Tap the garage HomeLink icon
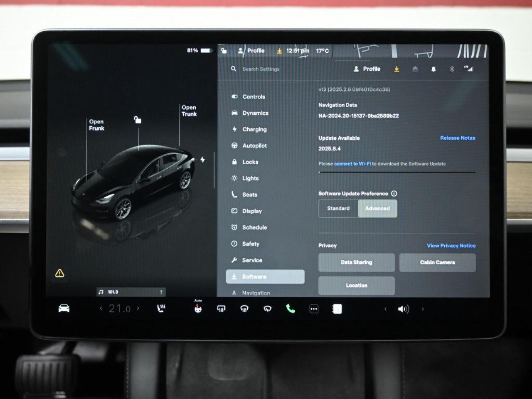Image resolution: width=532 pixels, height=399 pixels. click(415, 69)
